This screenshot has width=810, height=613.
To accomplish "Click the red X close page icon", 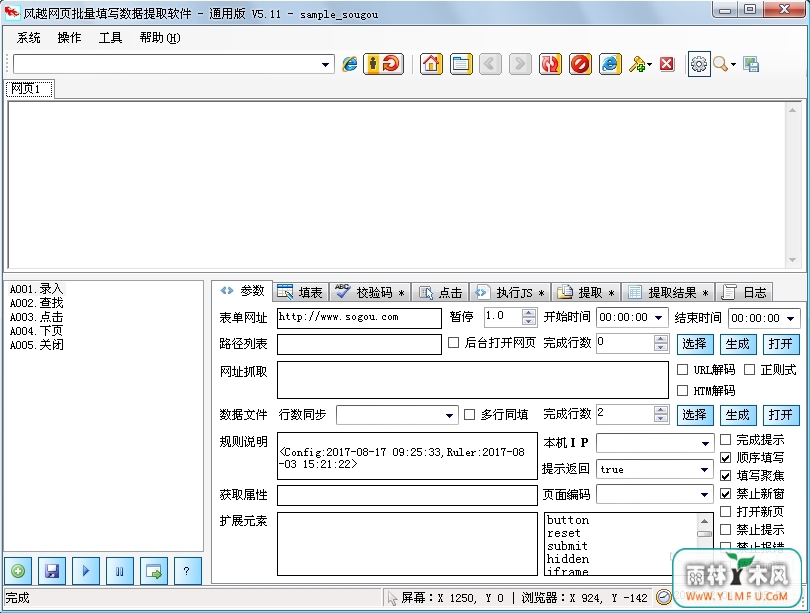I will click(667, 64).
